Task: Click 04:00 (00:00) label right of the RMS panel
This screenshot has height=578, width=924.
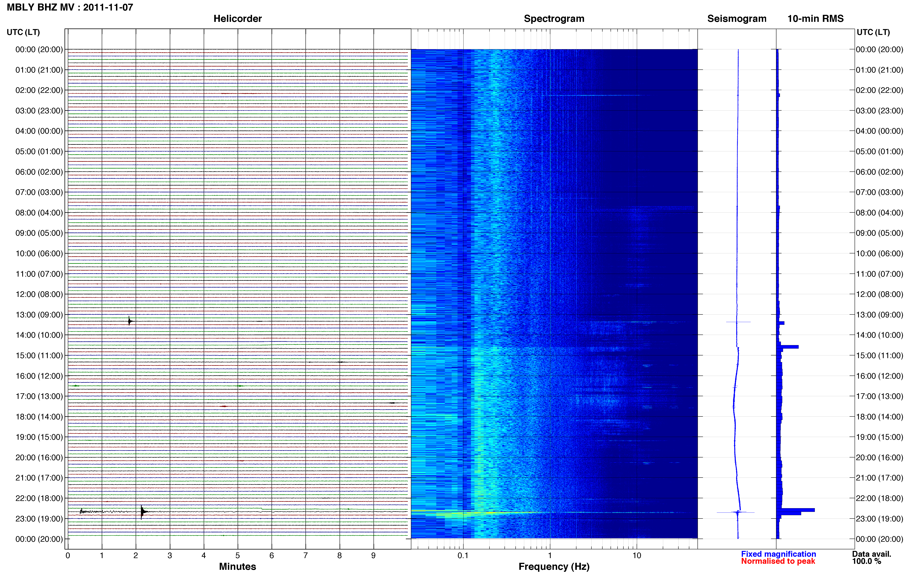Action: click(x=879, y=131)
